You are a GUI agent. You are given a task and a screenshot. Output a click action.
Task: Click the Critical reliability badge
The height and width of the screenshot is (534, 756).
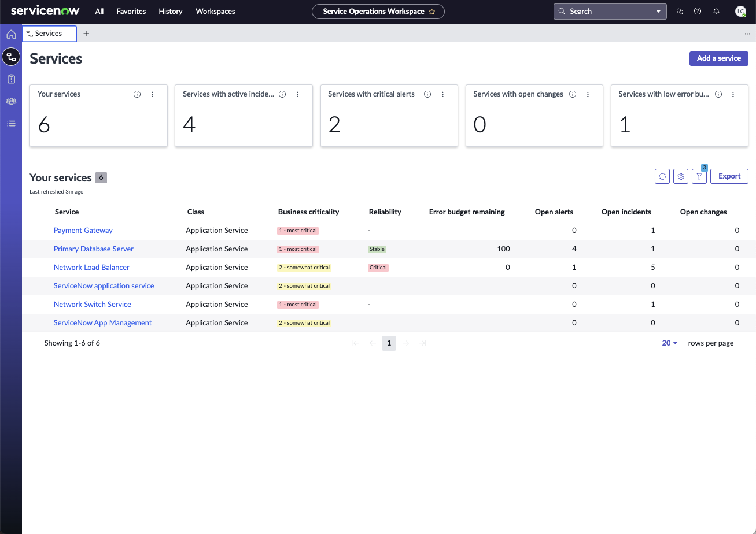378,268
